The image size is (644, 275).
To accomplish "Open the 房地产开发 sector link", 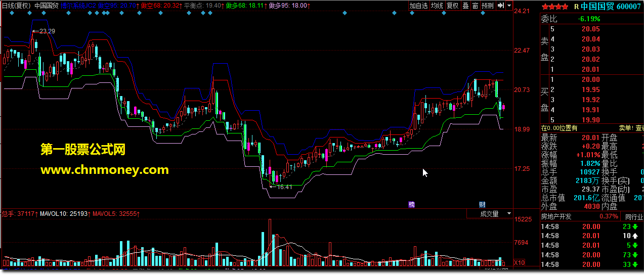I will pyautogui.click(x=556, y=216).
